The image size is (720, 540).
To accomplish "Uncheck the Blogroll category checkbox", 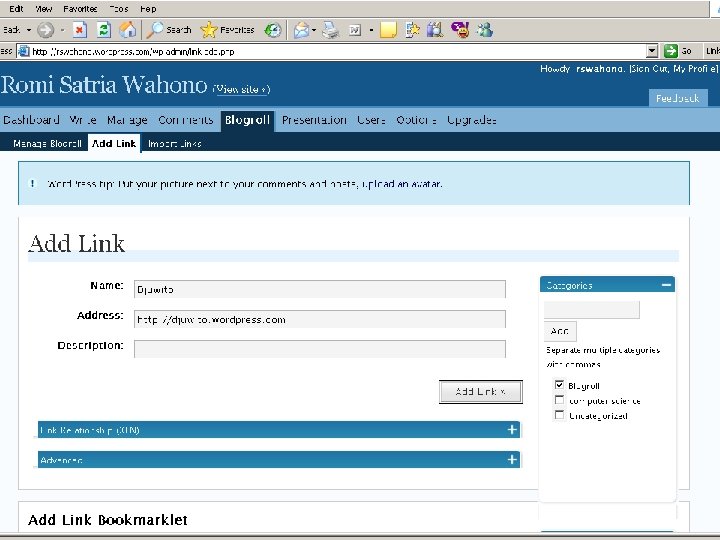I will pyautogui.click(x=559, y=385).
